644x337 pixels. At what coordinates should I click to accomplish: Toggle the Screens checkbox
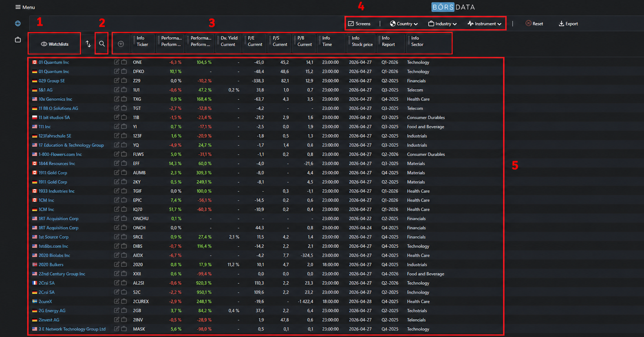coord(359,24)
